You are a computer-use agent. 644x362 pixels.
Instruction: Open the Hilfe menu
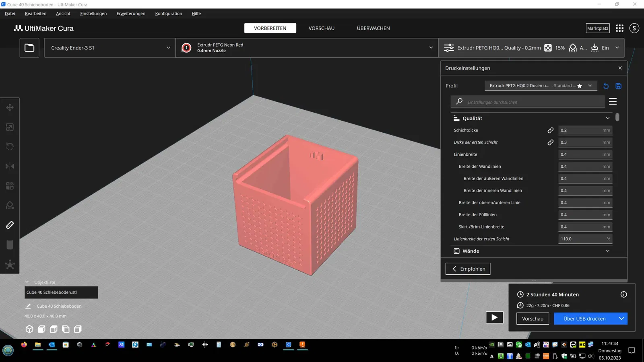click(x=196, y=14)
